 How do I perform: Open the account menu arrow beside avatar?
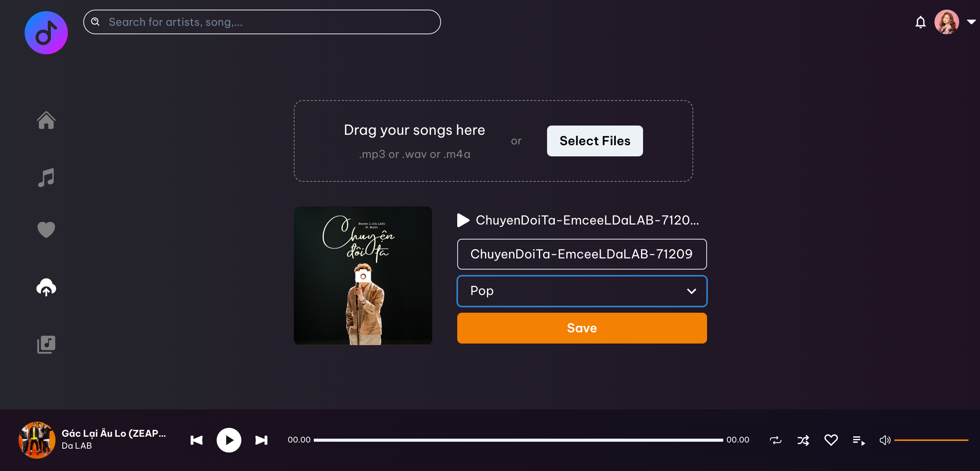tap(971, 22)
